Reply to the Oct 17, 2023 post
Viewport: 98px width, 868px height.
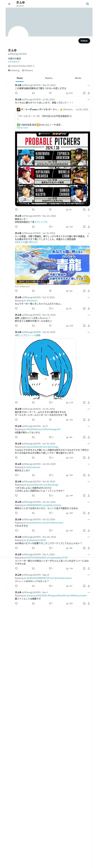click(16, 308)
